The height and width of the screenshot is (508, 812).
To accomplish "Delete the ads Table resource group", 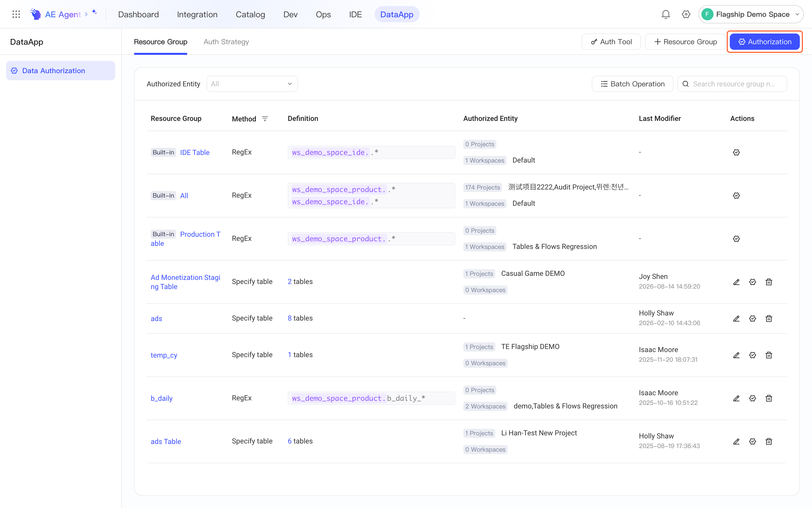I will [x=769, y=441].
